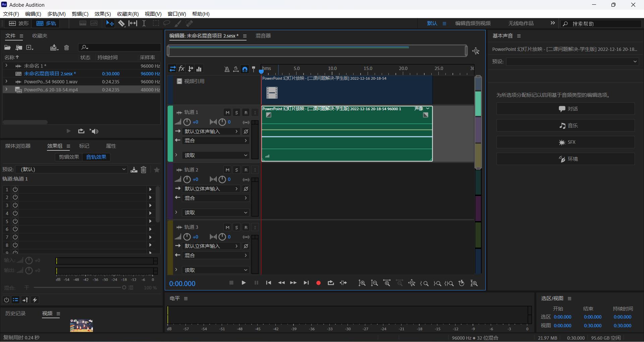Expand PowerPo..54 96000 1.wav entry
Screen dimensions: 644x342
6,81
